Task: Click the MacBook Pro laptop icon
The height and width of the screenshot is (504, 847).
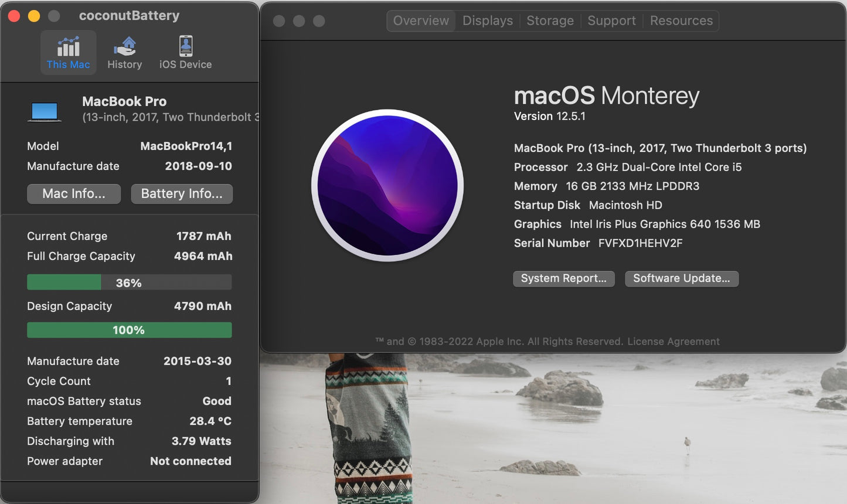Action: point(45,111)
